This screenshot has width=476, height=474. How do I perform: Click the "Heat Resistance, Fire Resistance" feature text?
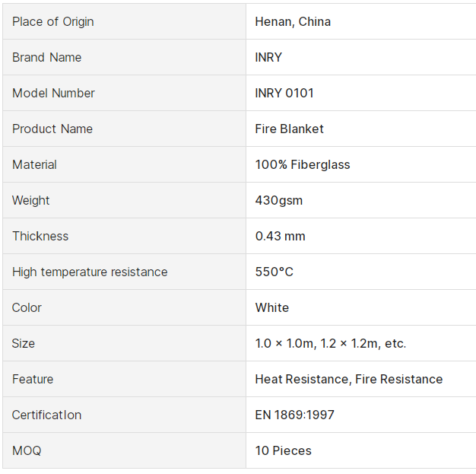(x=349, y=379)
